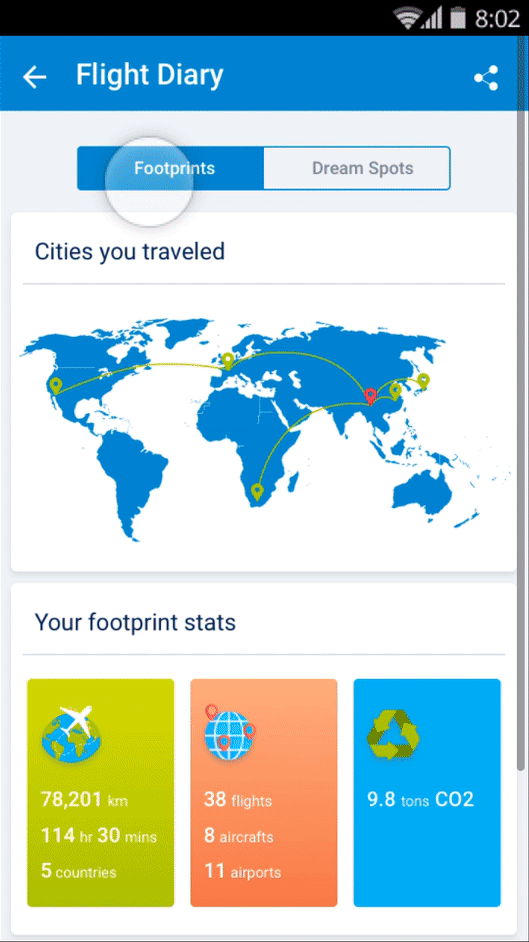Open the 38 flights stats card
The height and width of the screenshot is (942, 529).
point(264,792)
